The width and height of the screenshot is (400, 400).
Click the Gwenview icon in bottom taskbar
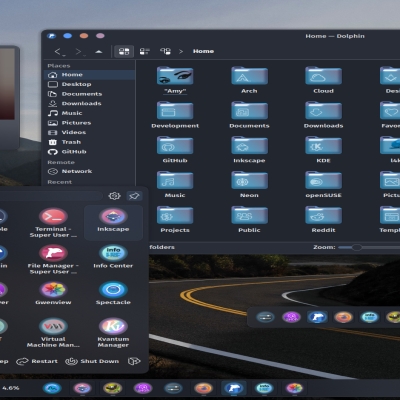[x=294, y=388]
